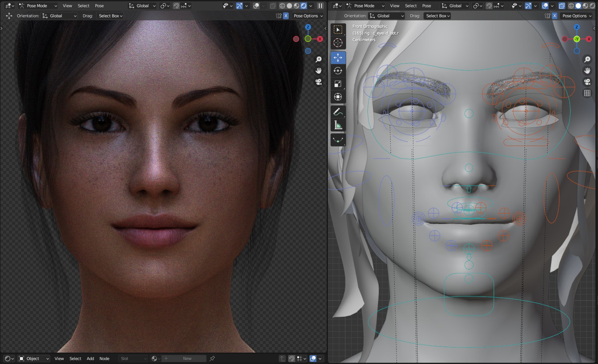Click Y axis of right viewport gizmo
598x364 pixels.
coord(577,39)
